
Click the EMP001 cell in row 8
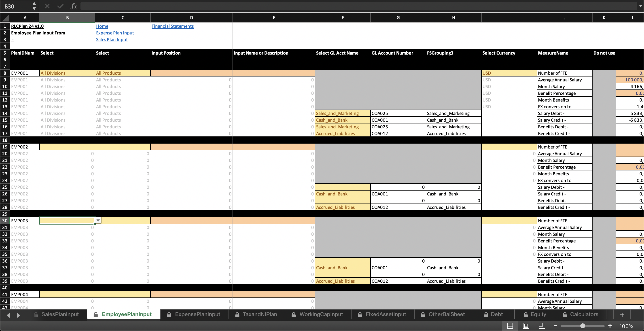[25, 73]
